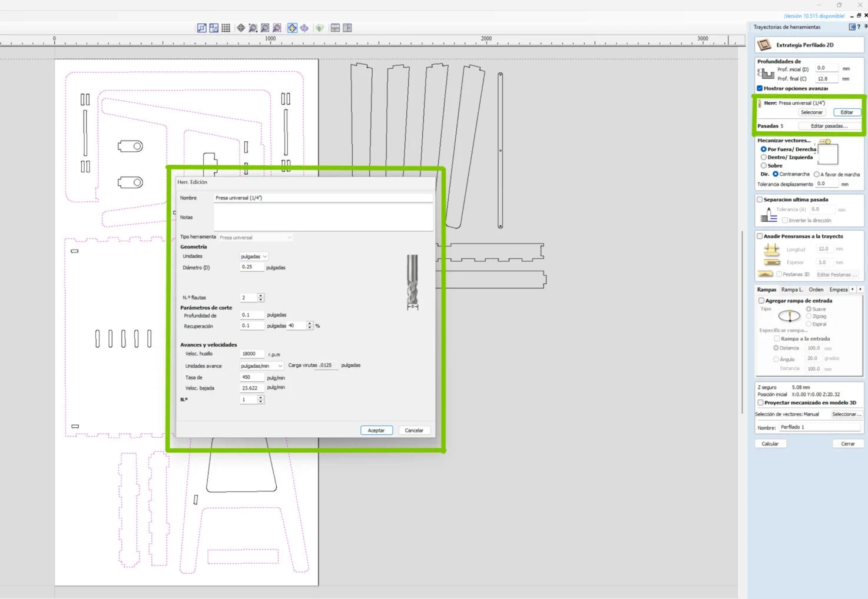The width and height of the screenshot is (868, 599).
Task: Enable adding tabs to the toolpath checkbox
Action: pyautogui.click(x=760, y=236)
